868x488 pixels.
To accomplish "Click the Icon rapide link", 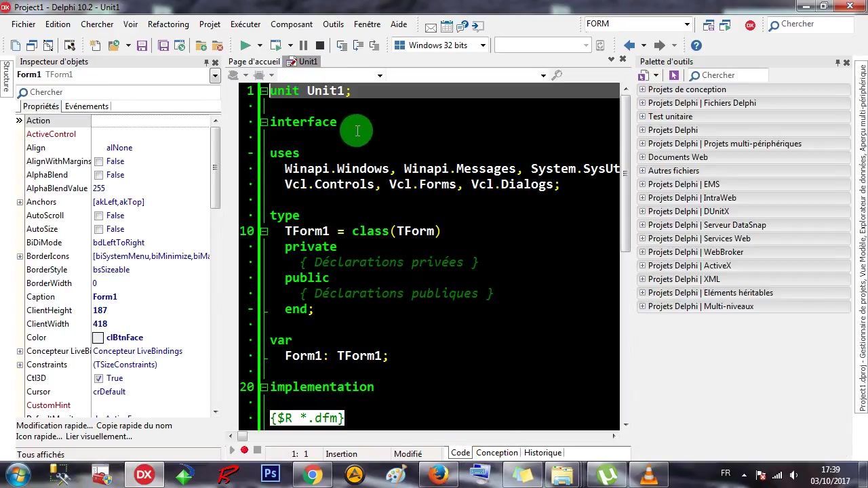I will coord(39,436).
